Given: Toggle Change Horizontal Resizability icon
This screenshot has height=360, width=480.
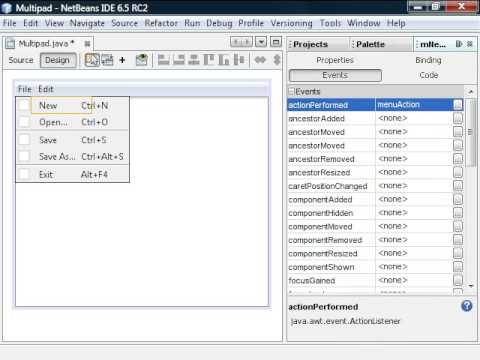Looking at the screenshot, I should click(x=260, y=60).
